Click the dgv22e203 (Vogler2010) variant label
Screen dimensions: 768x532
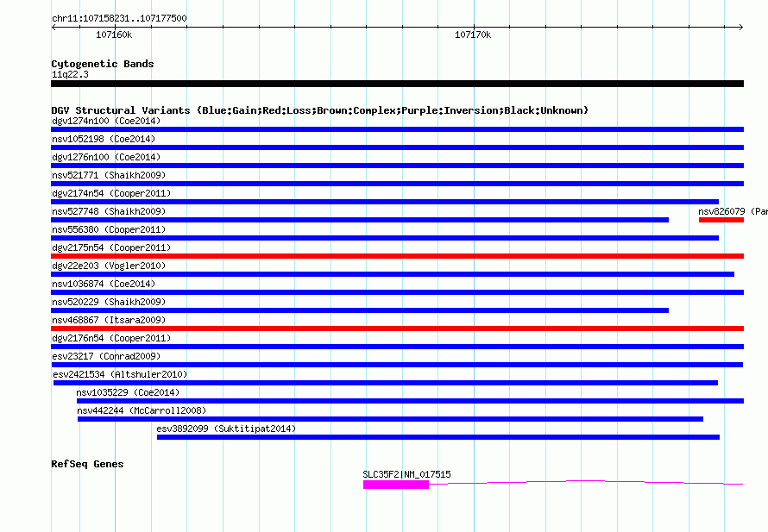coord(108,266)
